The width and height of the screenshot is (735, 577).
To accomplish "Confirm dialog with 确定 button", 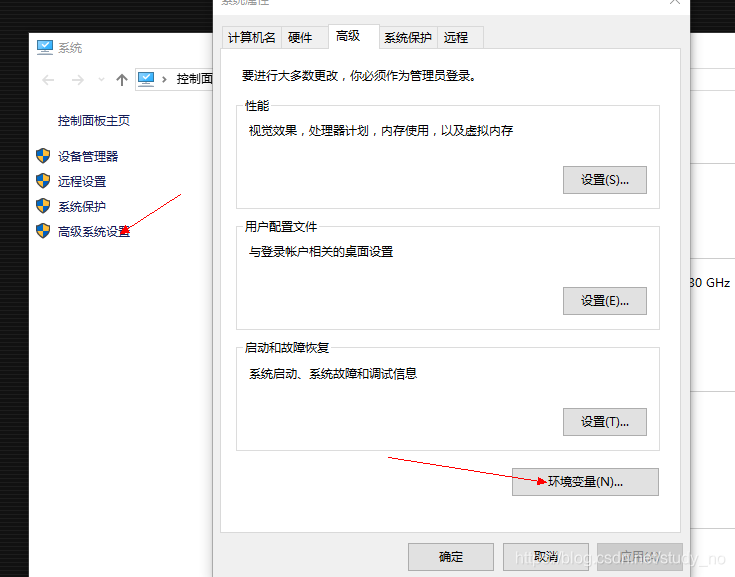I will point(451,557).
